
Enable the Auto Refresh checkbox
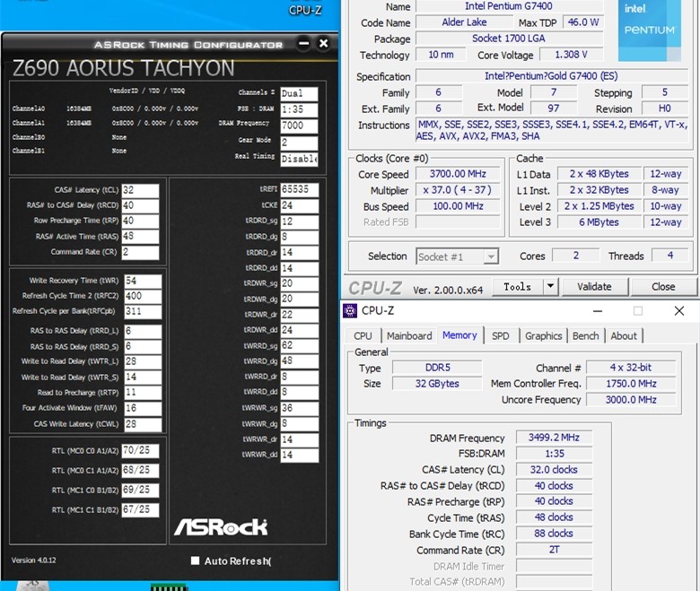click(195, 561)
